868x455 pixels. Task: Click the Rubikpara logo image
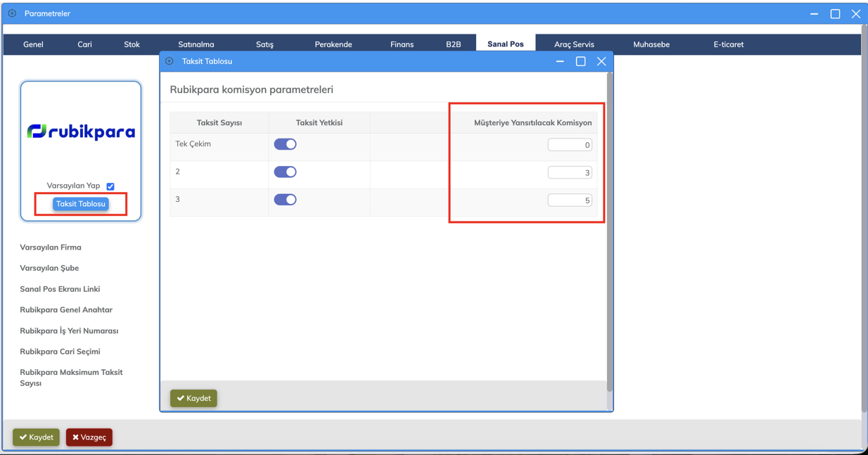click(x=81, y=132)
